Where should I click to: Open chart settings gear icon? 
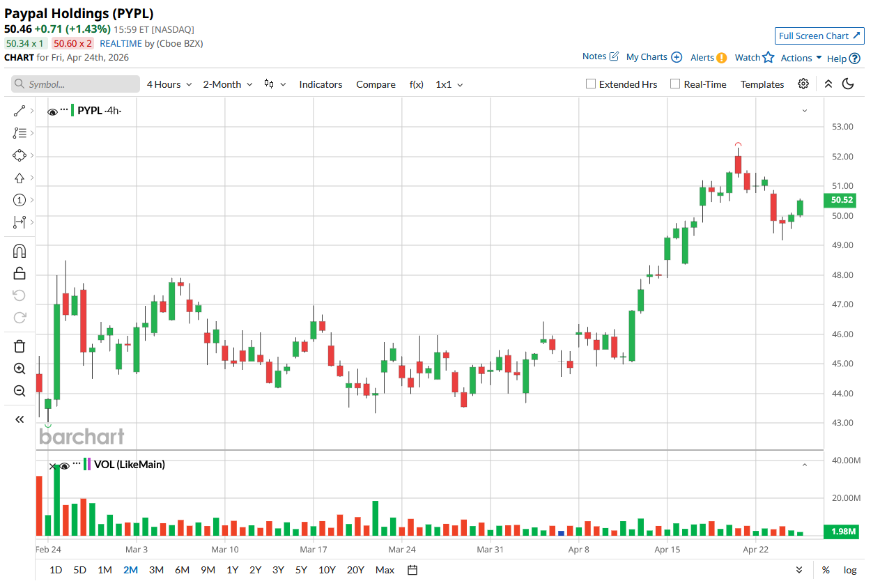[803, 84]
